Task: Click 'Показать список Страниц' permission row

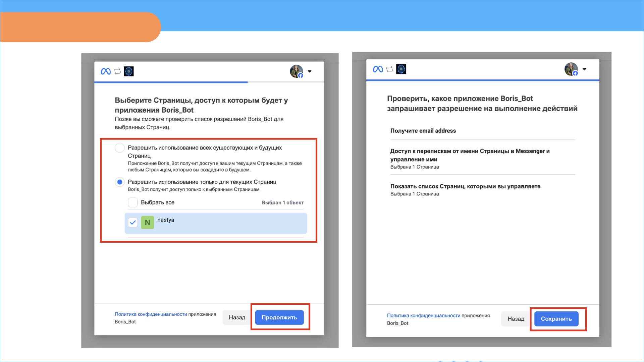Action: coord(483,190)
